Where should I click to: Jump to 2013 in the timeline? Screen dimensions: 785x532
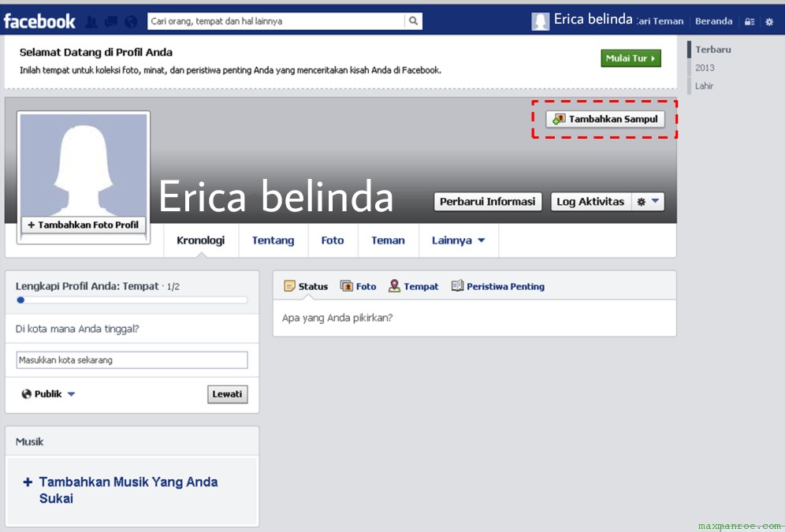coord(705,68)
